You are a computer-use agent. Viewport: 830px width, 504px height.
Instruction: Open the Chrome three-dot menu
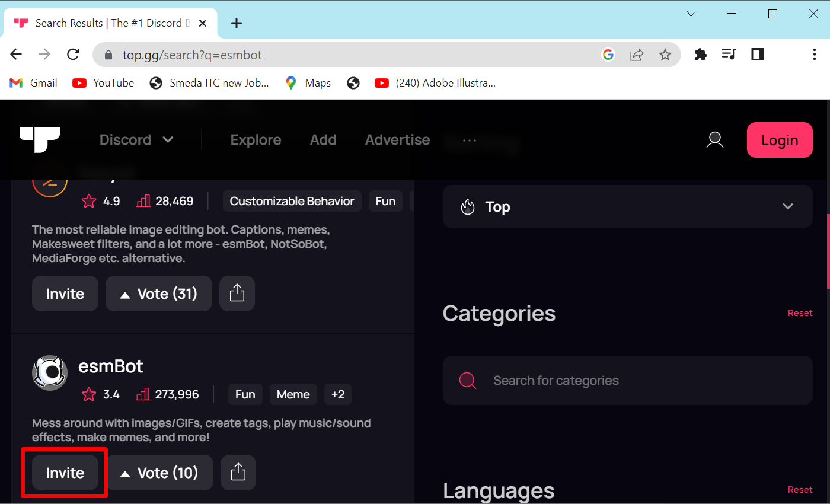(x=814, y=55)
